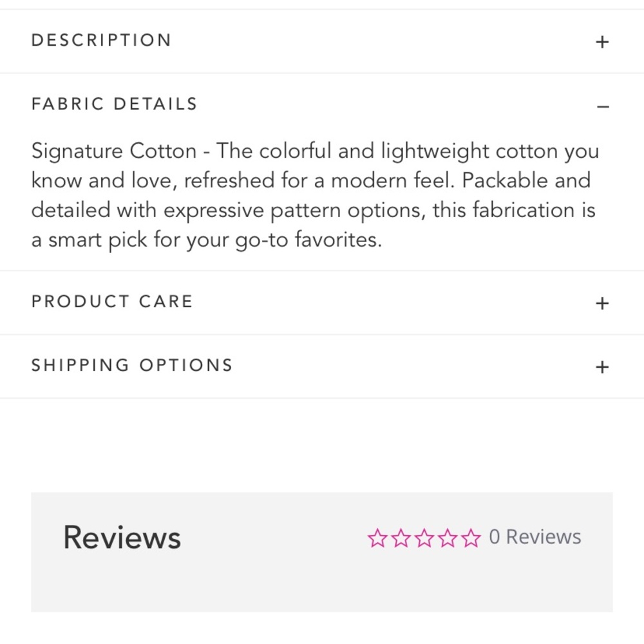Click the large Reviews heading
This screenshot has height=644, width=644.
122,538
